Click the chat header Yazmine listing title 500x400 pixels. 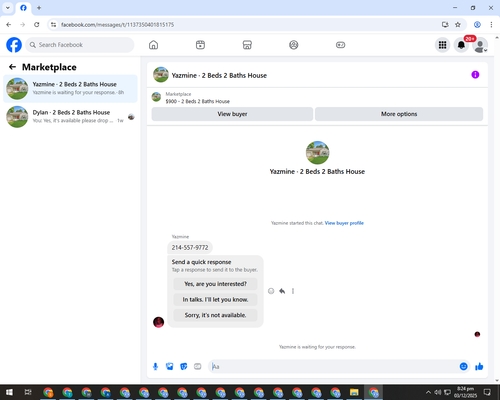point(219,75)
